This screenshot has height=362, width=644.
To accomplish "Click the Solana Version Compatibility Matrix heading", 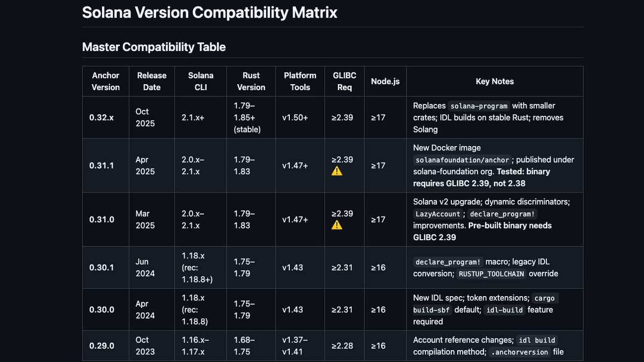I will [x=210, y=12].
